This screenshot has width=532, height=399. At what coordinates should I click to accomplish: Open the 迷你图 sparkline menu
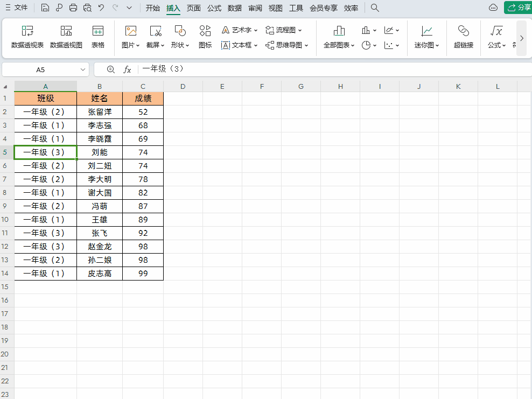click(426, 37)
